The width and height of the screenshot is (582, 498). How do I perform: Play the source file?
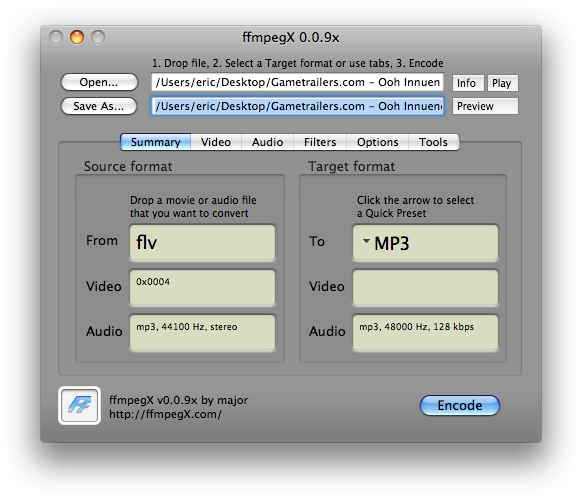point(503,83)
